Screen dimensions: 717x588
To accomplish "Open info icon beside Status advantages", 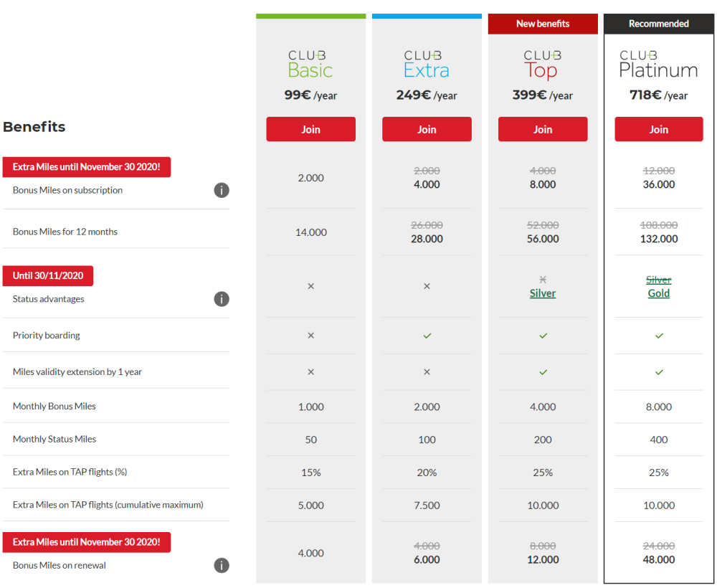I will click(x=222, y=299).
